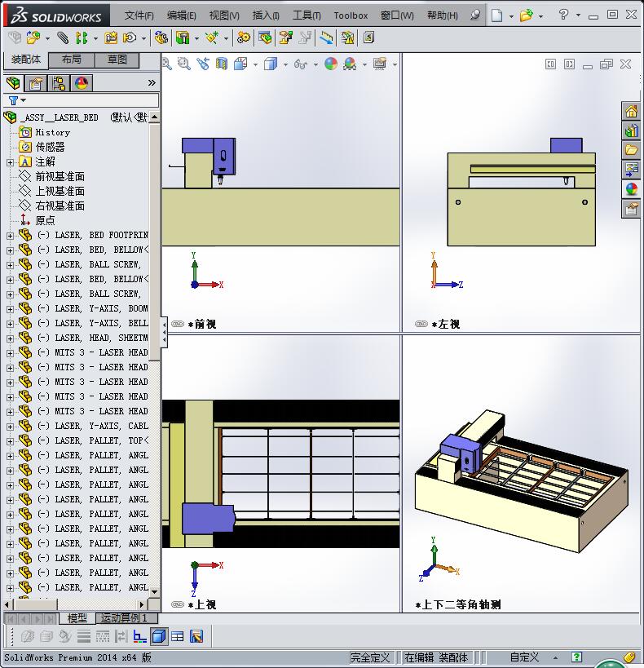The height and width of the screenshot is (668, 644).
Task: Open the Toolbox menu
Action: pos(351,15)
